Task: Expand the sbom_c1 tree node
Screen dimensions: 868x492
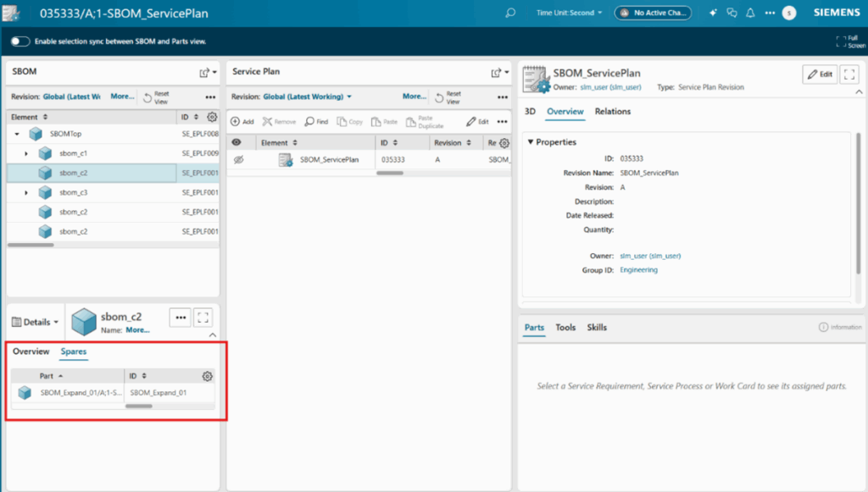Action: click(26, 153)
